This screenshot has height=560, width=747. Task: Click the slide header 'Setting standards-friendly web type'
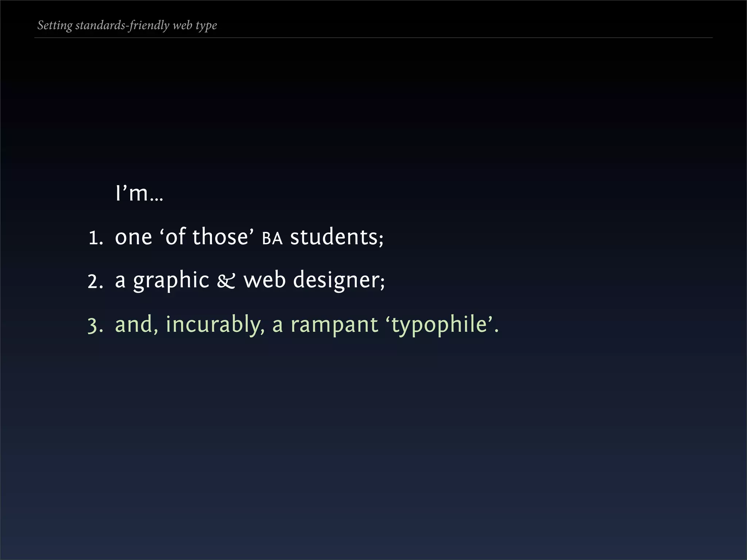[127, 26]
